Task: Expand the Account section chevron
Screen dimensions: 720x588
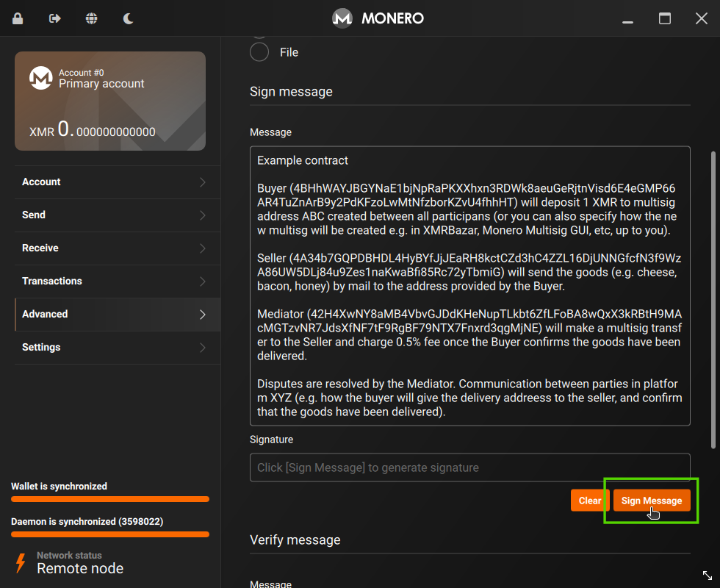Action: click(x=204, y=182)
